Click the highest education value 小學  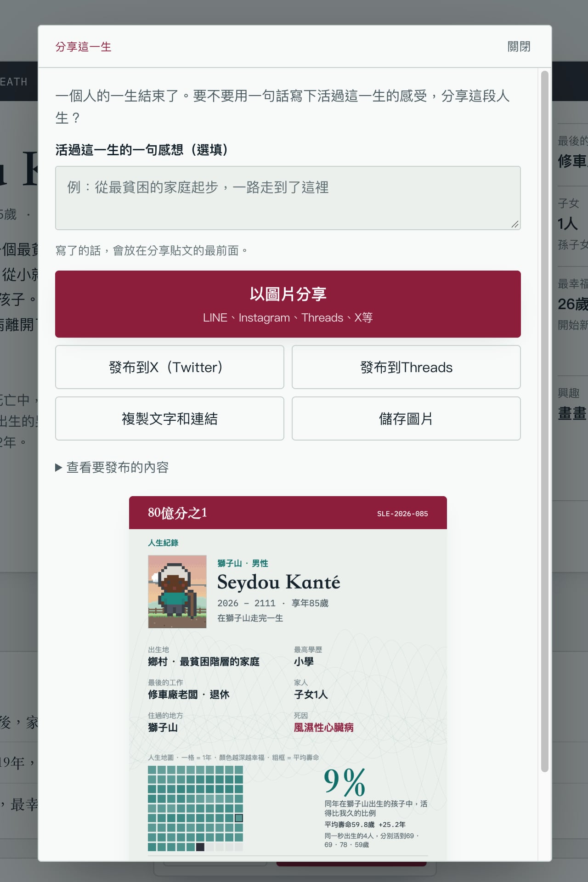pyautogui.click(x=304, y=661)
